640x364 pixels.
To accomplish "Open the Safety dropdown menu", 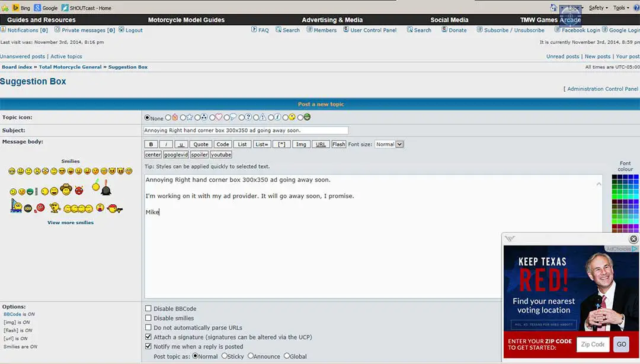I will 599,8.
